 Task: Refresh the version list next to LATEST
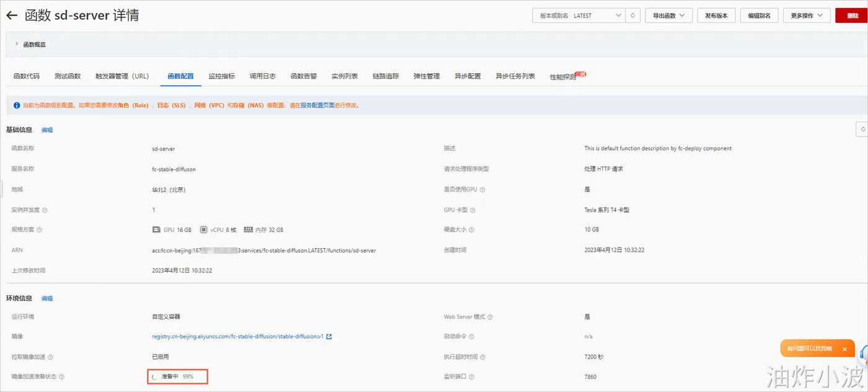(x=632, y=16)
